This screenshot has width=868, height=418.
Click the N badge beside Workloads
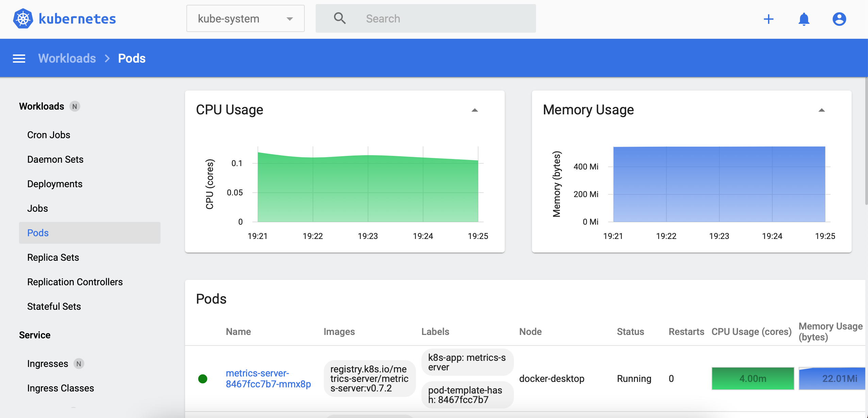[75, 107]
